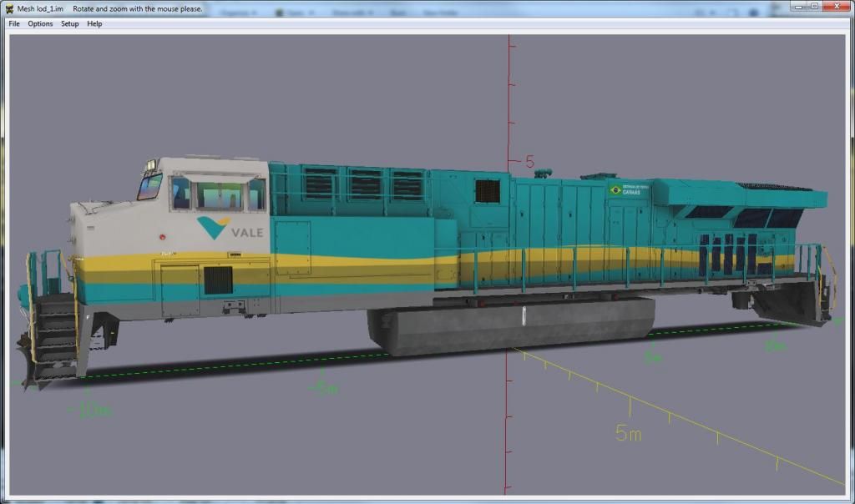Click the red '5' vertical axis label

530,162
